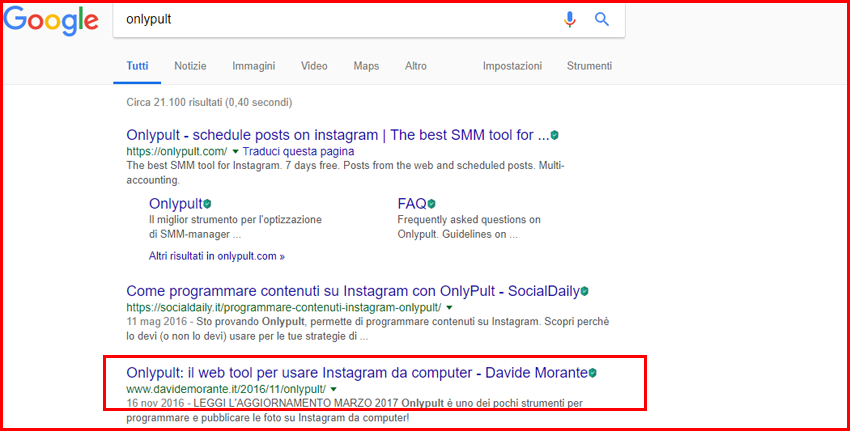This screenshot has height=431, width=850.
Task: Click the socialdaily.it URL text
Action: [x=284, y=308]
